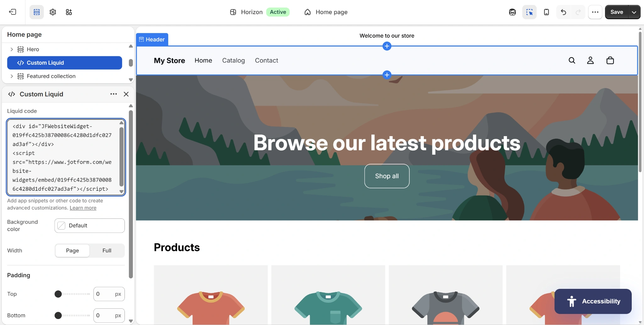The image size is (644, 325).
Task: Select the Hero section row
Action: click(64, 49)
